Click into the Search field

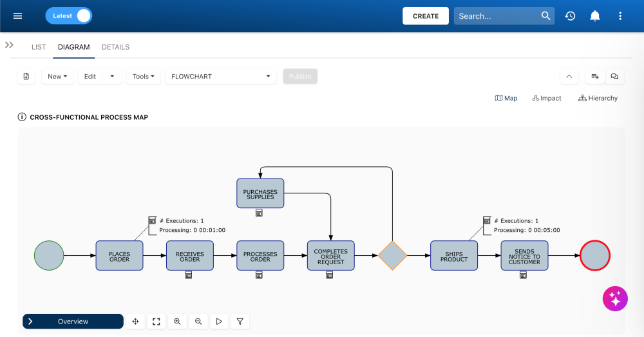pos(496,16)
